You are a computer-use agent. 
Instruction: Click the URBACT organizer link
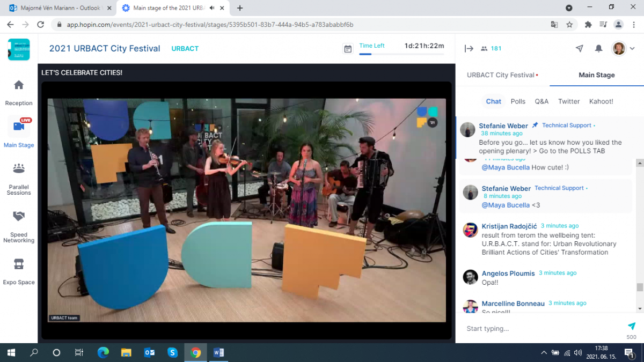(185, 49)
